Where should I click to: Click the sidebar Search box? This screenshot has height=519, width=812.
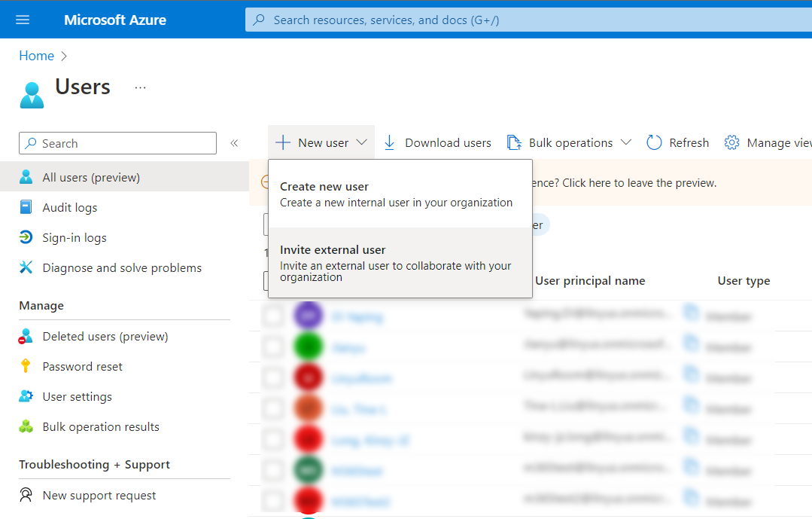point(117,143)
